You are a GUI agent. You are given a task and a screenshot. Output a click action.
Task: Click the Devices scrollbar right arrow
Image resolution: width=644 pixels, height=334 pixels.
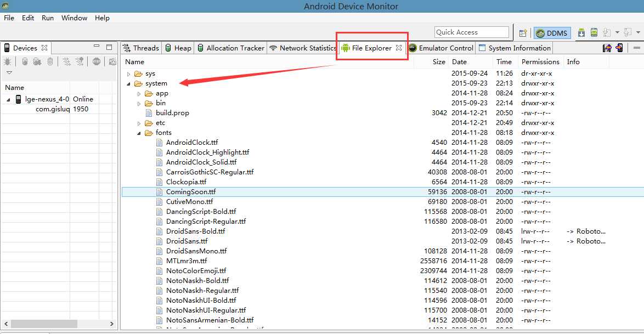112,324
